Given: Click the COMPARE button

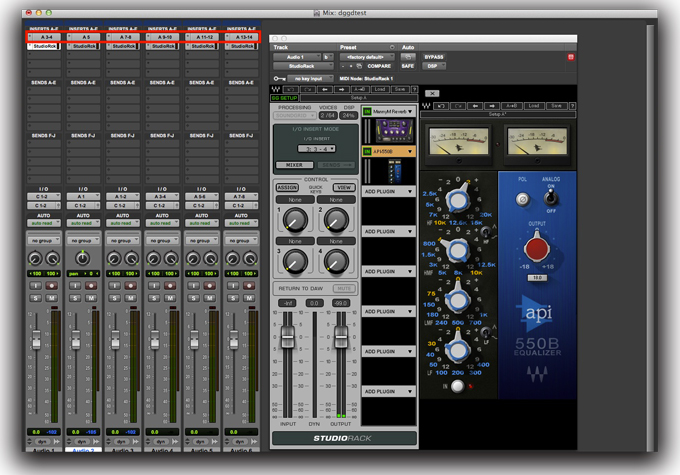Looking at the screenshot, I should point(379,66).
